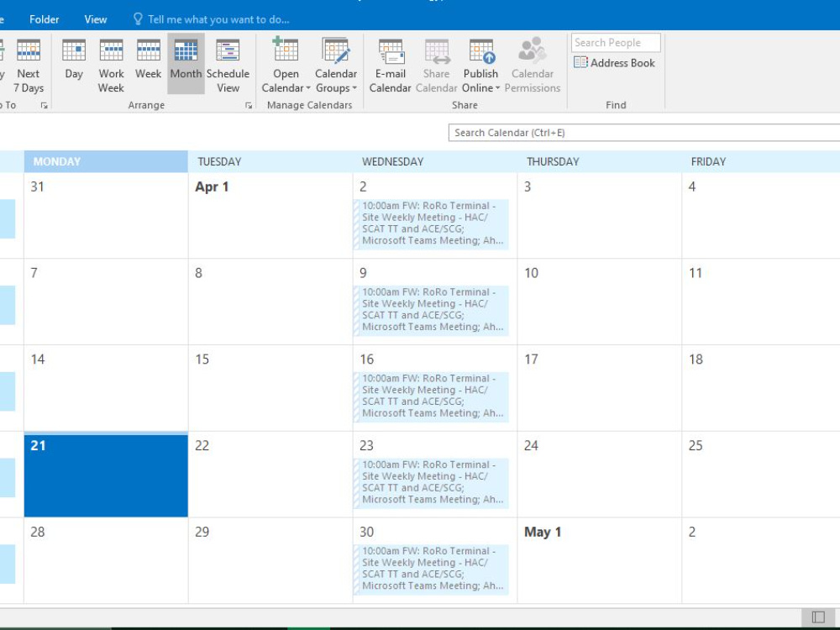840x630 pixels.
Task: Open the Address Book
Action: click(x=615, y=63)
